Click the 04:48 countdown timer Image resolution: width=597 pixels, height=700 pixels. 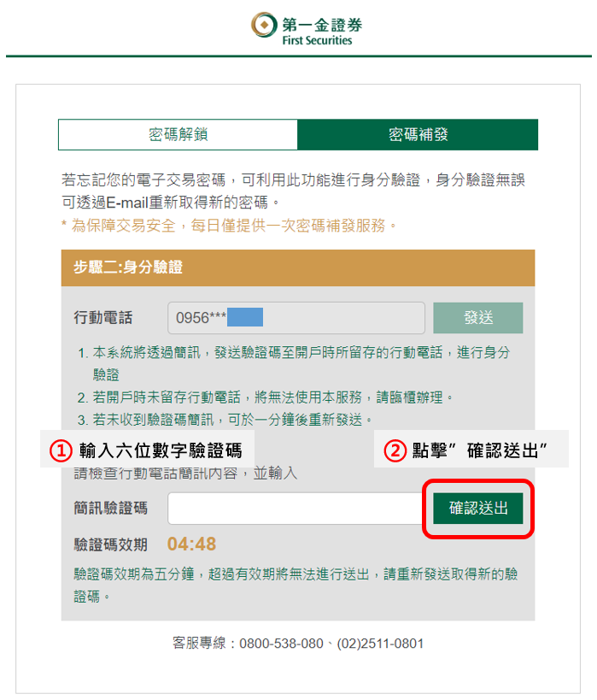[x=192, y=544]
